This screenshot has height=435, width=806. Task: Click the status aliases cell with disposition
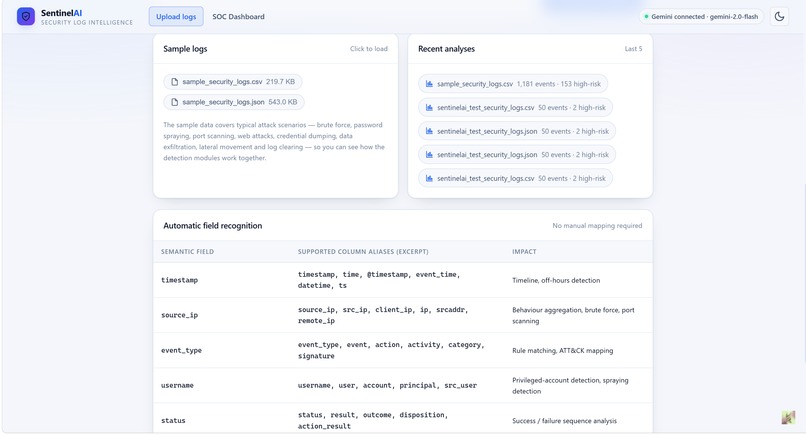click(x=373, y=420)
